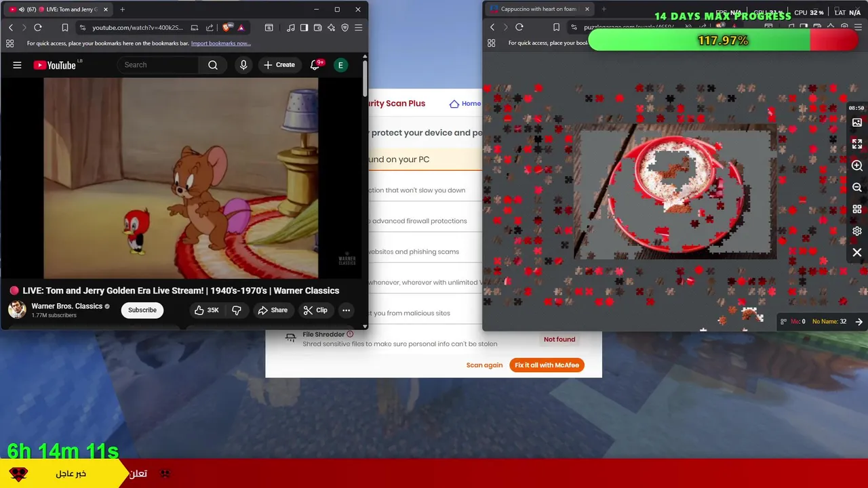868x488 pixels.
Task: Switch to the LIVE: Tom and Jerry tab
Action: 58,9
